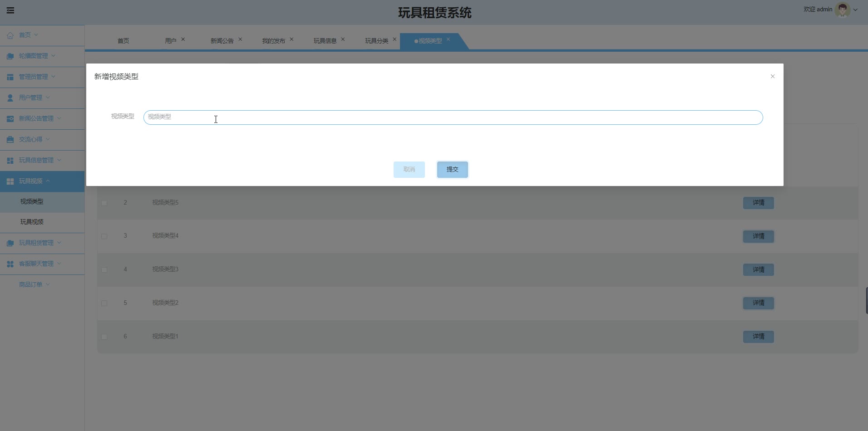Close the 玩具信息 tab

click(343, 39)
